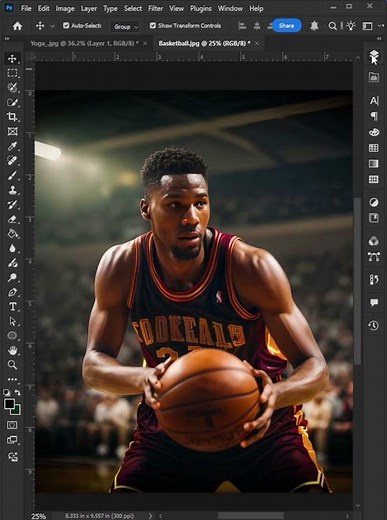Switch to the Yoga_.jpg document tab
This screenshot has width=387, height=520.
click(x=84, y=43)
